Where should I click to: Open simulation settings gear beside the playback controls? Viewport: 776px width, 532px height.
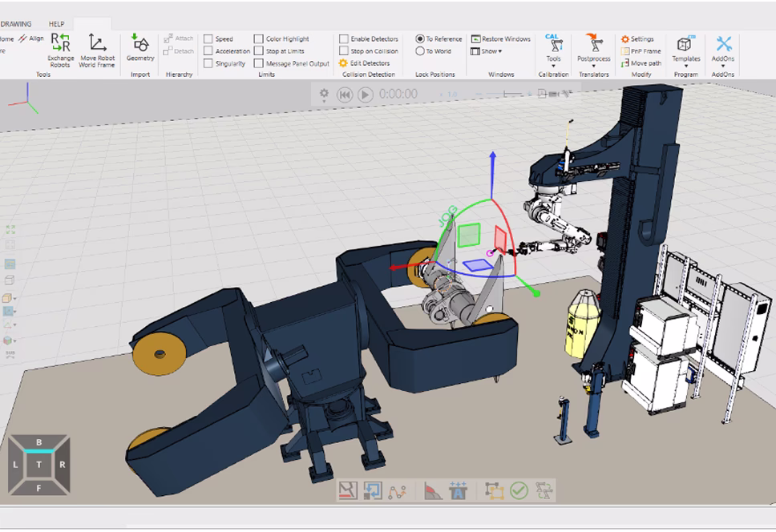pos(324,94)
